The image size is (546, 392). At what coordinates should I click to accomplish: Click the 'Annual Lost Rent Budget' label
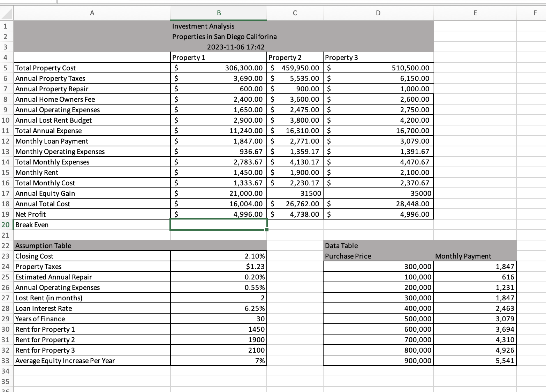point(54,120)
